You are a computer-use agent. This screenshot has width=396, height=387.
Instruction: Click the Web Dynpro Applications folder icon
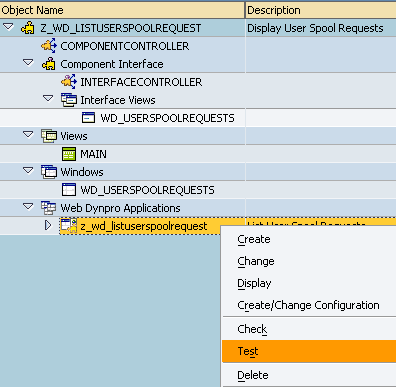(49, 208)
